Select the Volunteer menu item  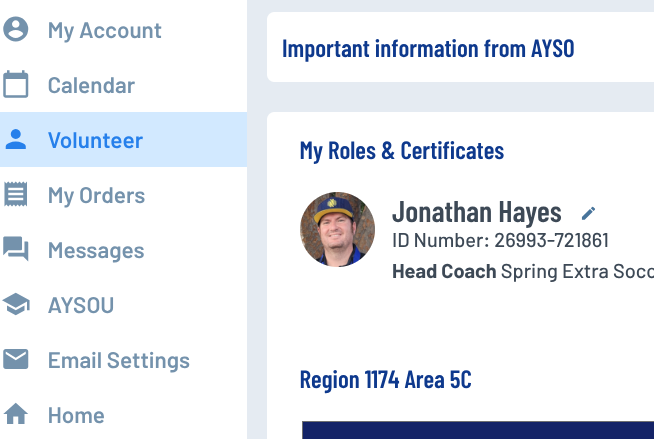(x=95, y=140)
